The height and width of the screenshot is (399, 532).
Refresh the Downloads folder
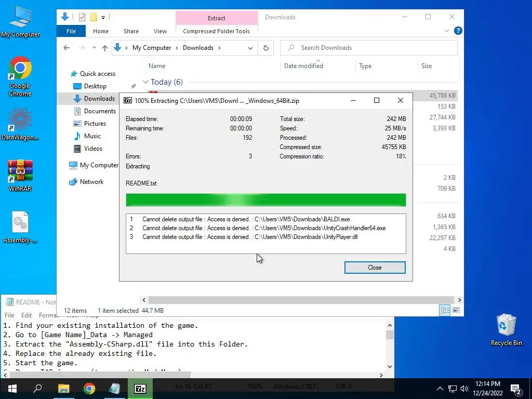(x=266, y=48)
